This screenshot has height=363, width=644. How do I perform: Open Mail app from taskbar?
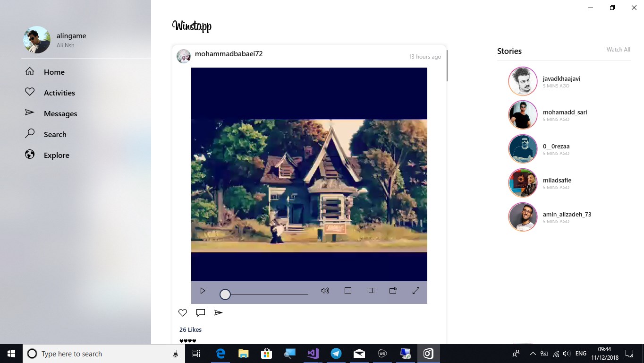click(359, 354)
